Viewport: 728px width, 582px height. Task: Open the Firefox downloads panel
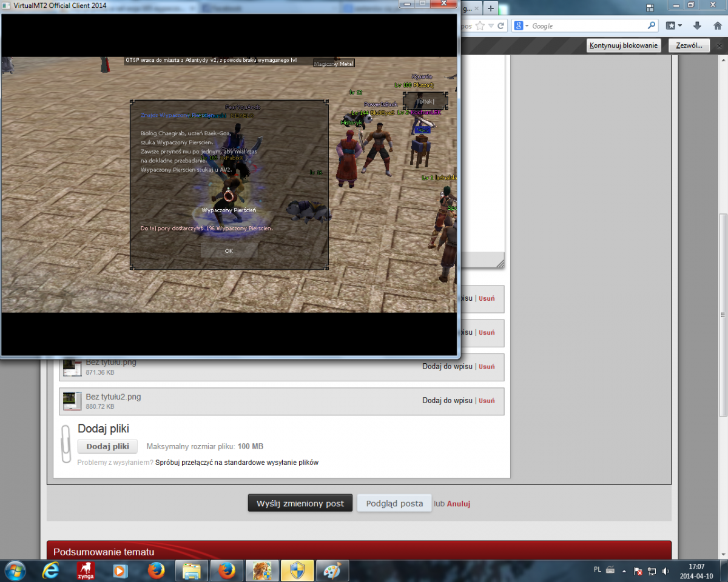[x=697, y=26]
